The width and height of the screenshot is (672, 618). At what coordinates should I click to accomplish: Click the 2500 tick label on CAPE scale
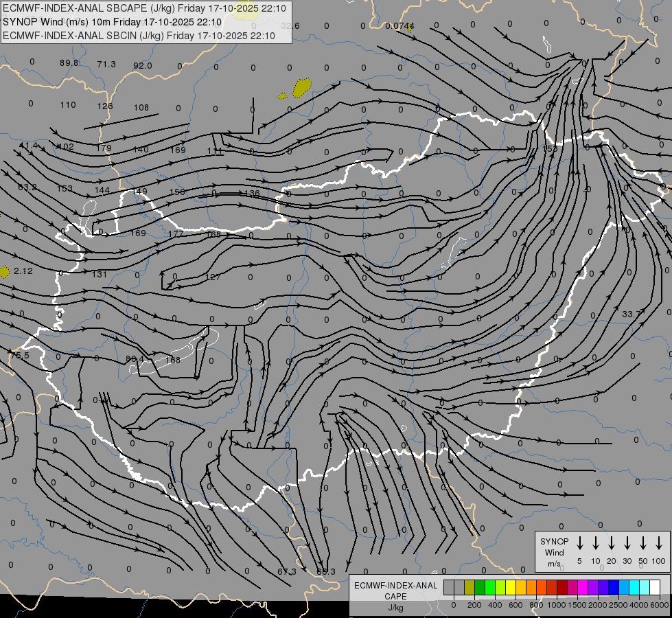tap(618, 605)
